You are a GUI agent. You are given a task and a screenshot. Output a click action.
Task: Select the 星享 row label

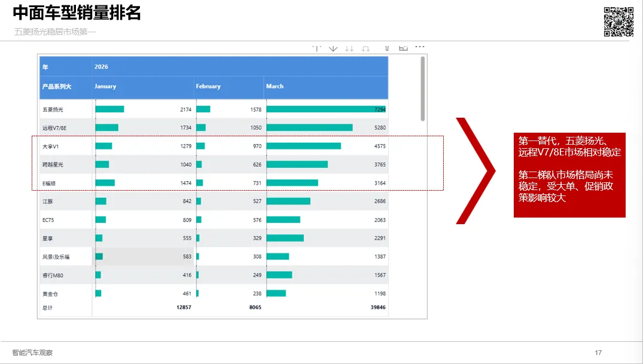48,238
